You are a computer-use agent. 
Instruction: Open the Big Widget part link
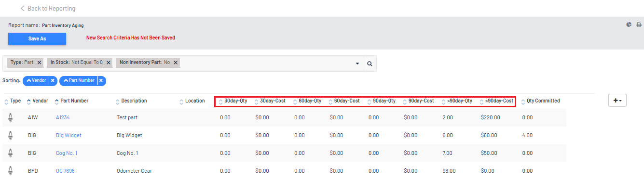tap(69, 135)
